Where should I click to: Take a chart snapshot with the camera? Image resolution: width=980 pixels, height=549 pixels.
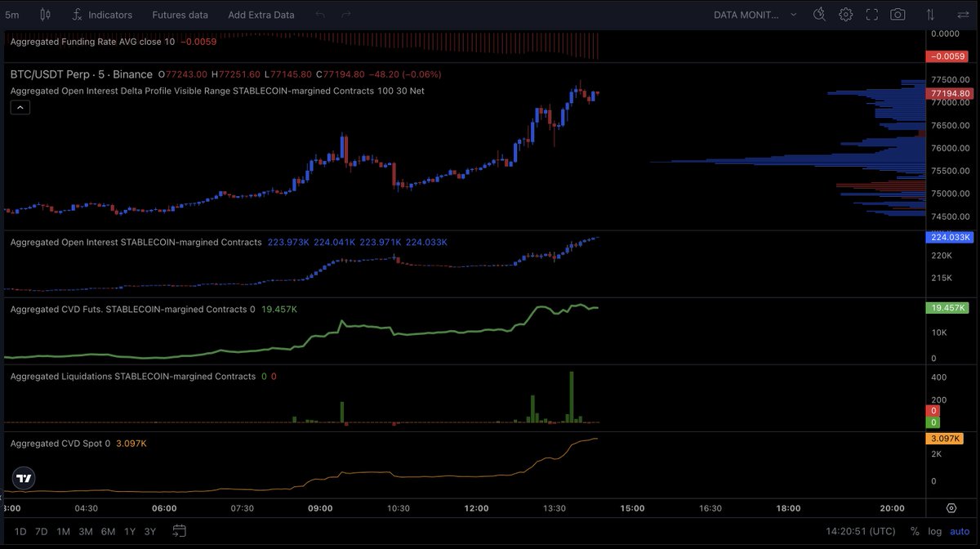898,14
